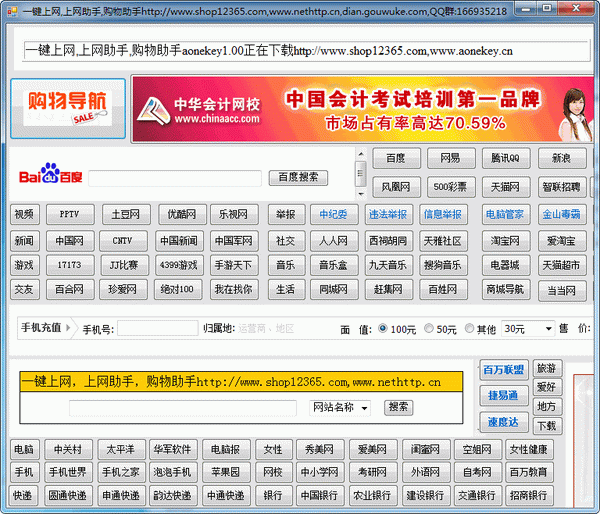The height and width of the screenshot is (514, 600).
Task: Open 天猫超市 button
Action: 562,265
